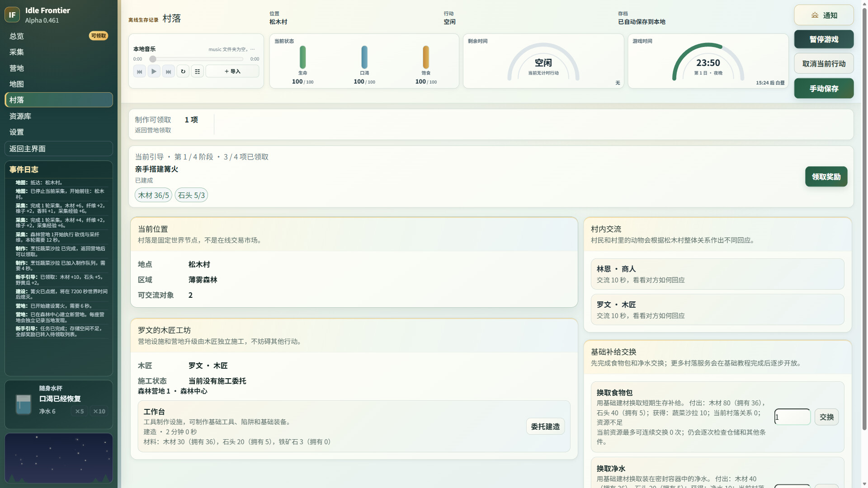Click the 饱食 orange status bar

coord(426,57)
